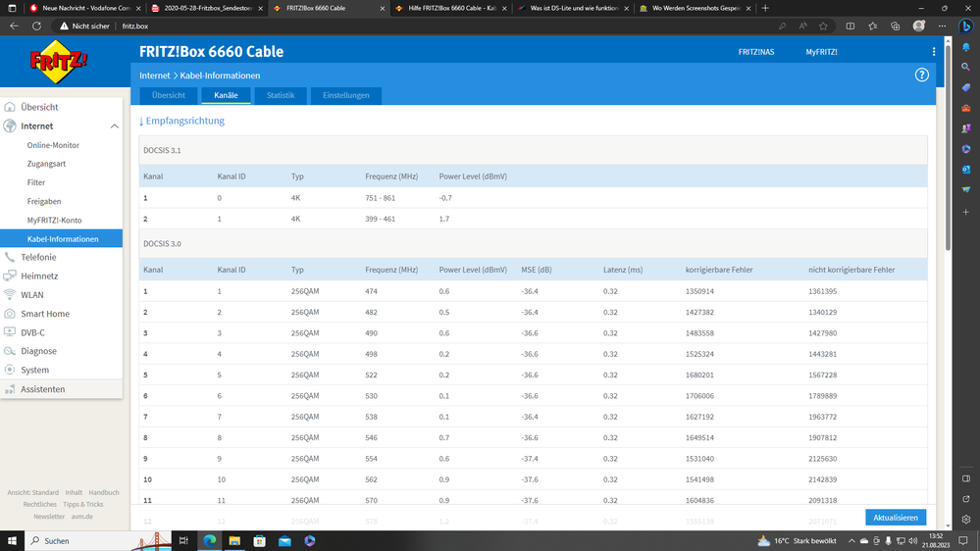
Task: Show hidden system tray icons chevron
Action: coord(851,541)
